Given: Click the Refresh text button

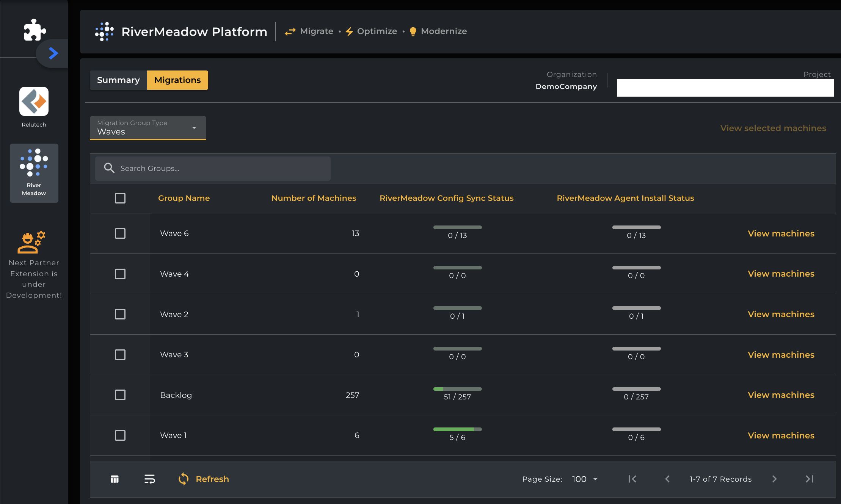Looking at the screenshot, I should pos(212,479).
